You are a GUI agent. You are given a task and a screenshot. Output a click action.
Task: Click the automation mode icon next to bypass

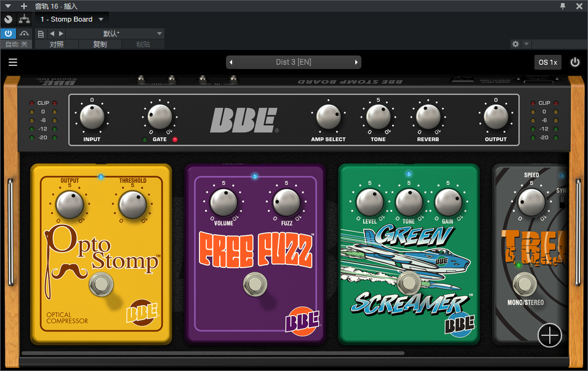tap(25, 33)
